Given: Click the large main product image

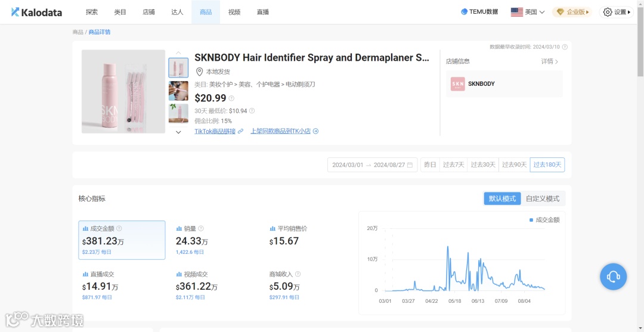Looking at the screenshot, I should (123, 92).
